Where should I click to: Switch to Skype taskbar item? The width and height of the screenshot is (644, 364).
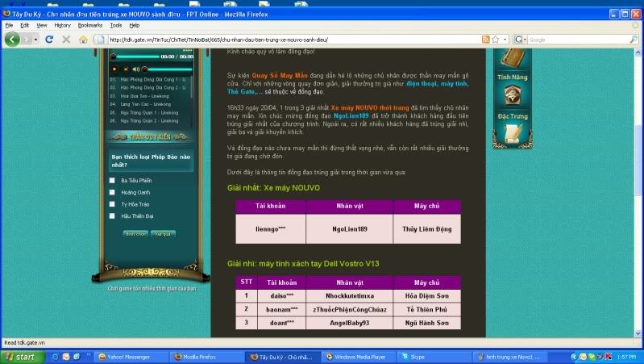click(x=434, y=357)
